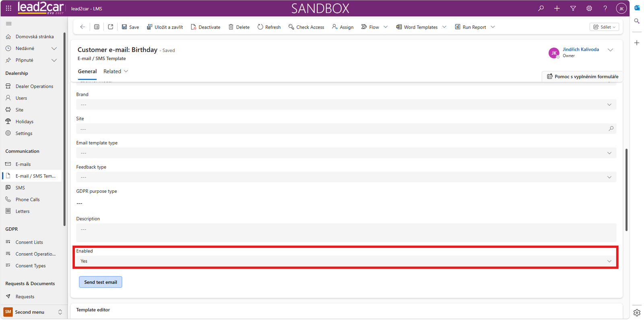
Task: Expand the owner header chevron
Action: tap(611, 50)
